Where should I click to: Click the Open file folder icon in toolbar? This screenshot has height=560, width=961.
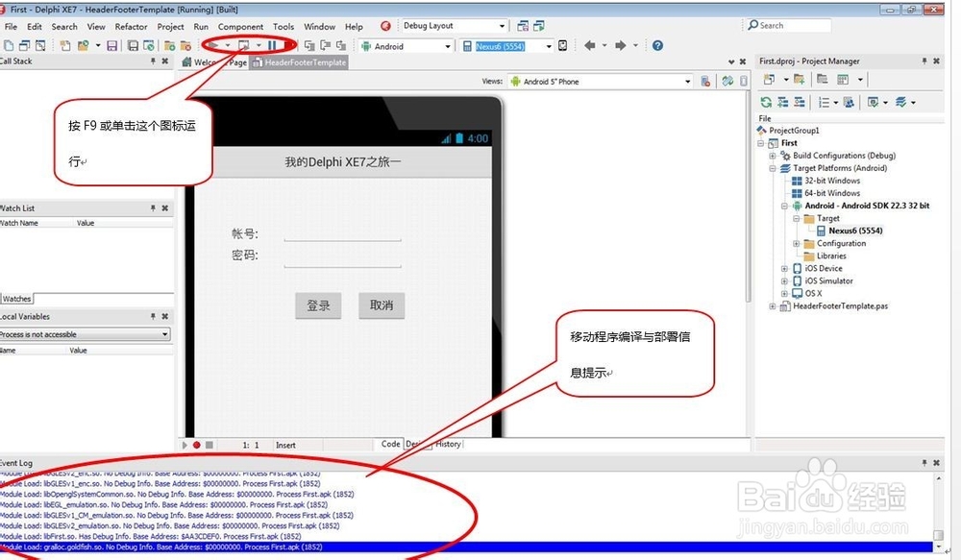pos(84,45)
